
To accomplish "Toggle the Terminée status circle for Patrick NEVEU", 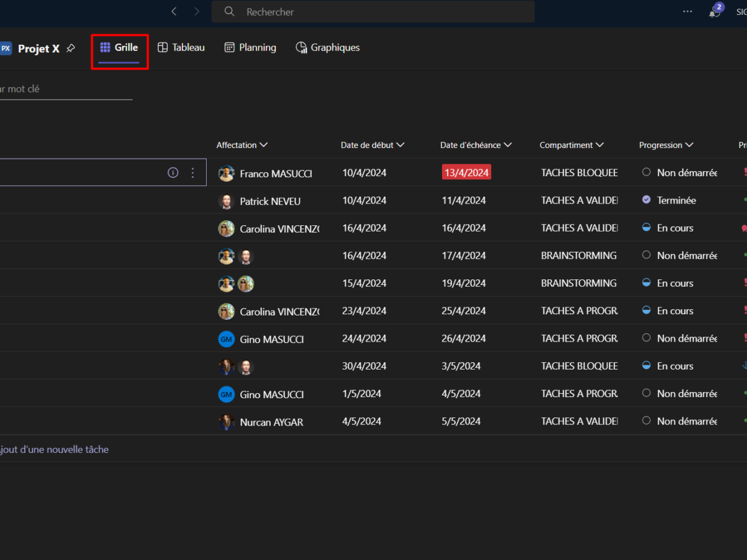I will (646, 200).
